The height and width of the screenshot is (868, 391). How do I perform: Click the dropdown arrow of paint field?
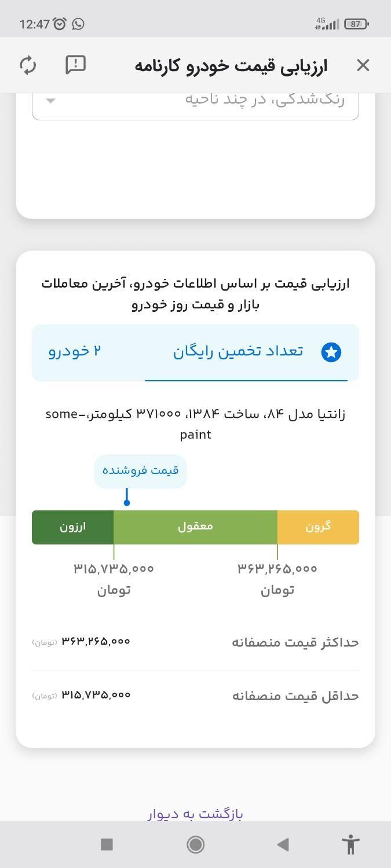(50, 101)
